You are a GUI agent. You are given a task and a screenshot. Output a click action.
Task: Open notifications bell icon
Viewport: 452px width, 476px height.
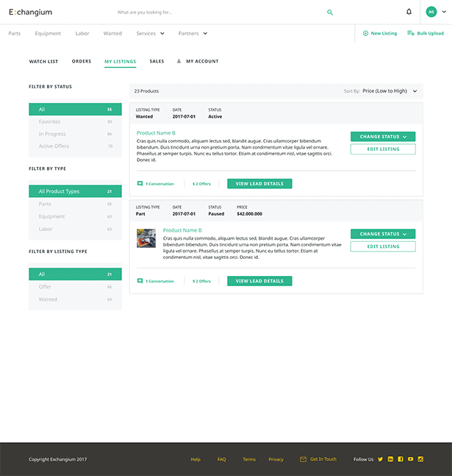(409, 12)
